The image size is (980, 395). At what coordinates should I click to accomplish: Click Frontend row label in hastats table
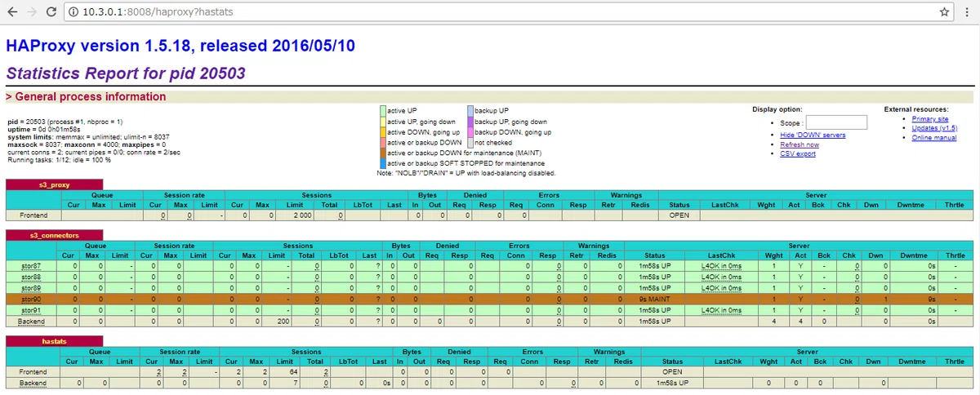(x=33, y=371)
